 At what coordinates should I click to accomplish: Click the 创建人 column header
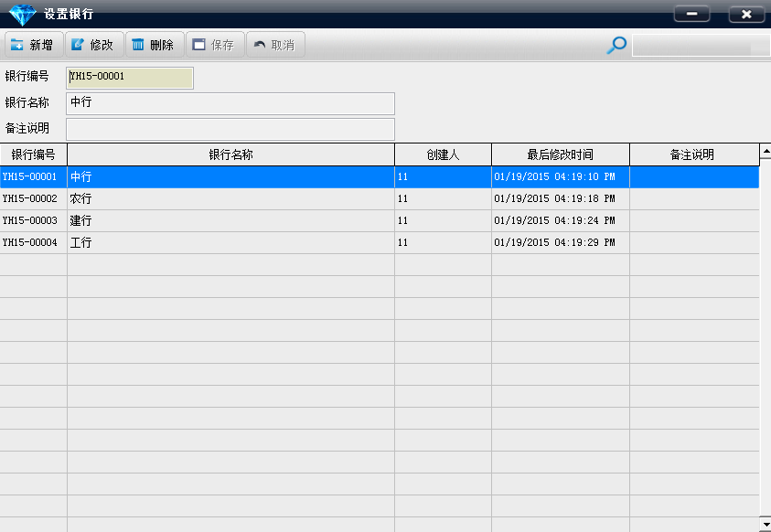443,154
